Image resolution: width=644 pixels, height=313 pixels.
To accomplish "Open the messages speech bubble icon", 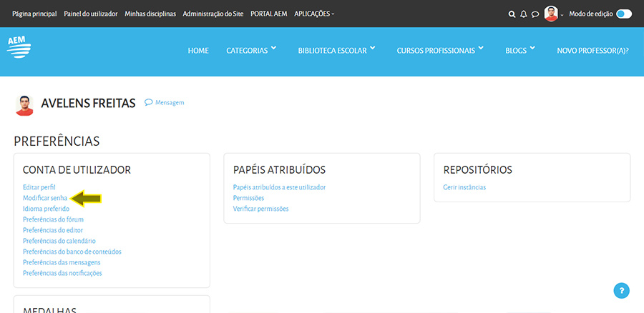I will click(x=535, y=14).
